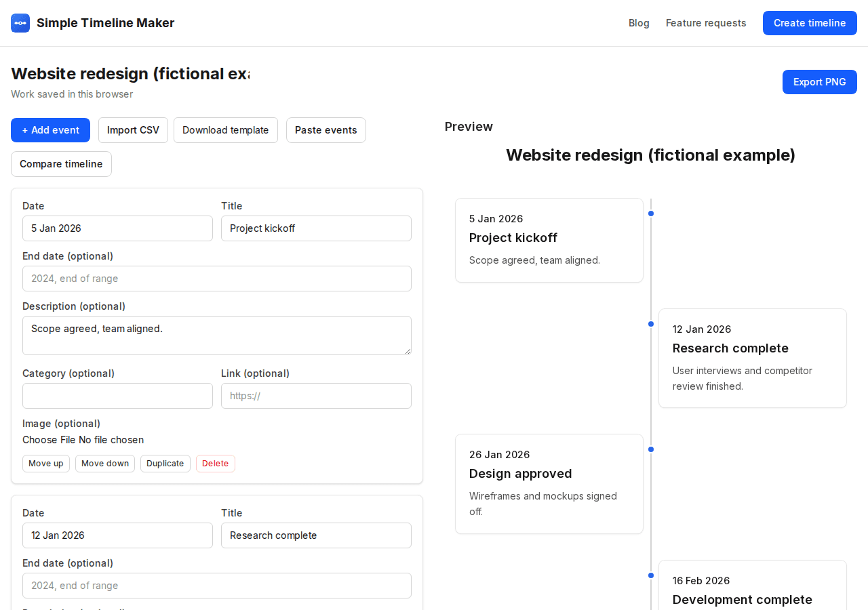Click the timeline dot for 12 Jan 2026

(651, 324)
